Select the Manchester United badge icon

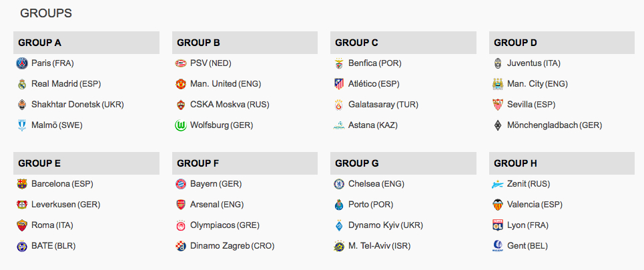pos(181,84)
